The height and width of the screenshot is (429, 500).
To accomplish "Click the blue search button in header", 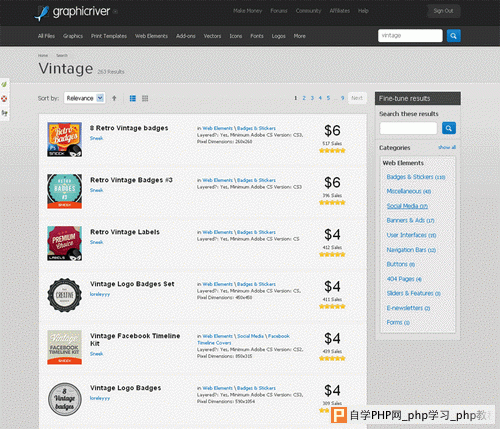I will coord(453,36).
